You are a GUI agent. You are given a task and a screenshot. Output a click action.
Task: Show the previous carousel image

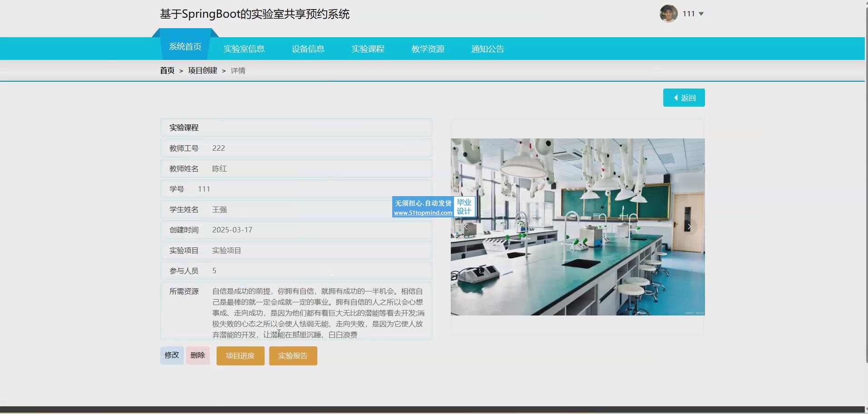click(x=465, y=227)
